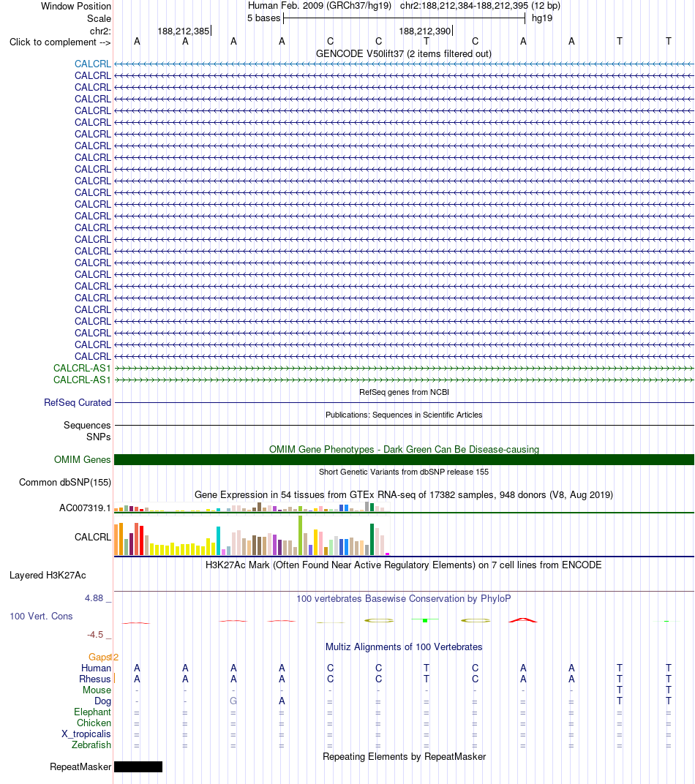Click the Human Feb. 2009 assembly title
695x784 pixels.
click(320, 6)
